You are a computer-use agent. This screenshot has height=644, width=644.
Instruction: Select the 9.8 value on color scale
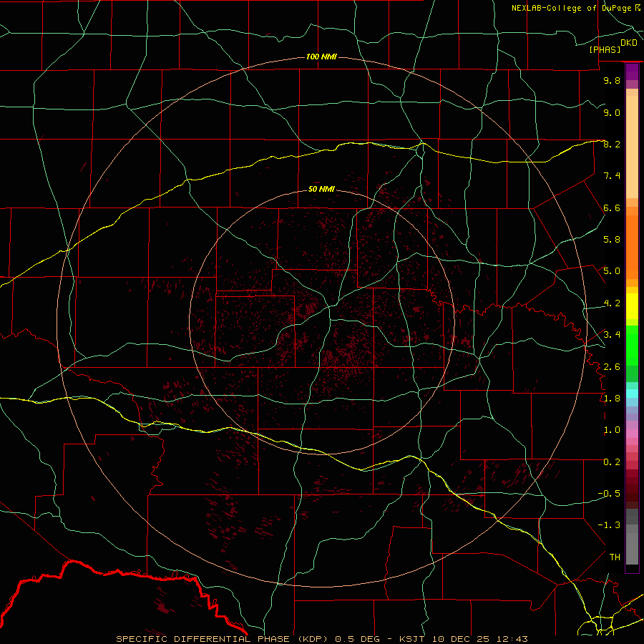612,80
